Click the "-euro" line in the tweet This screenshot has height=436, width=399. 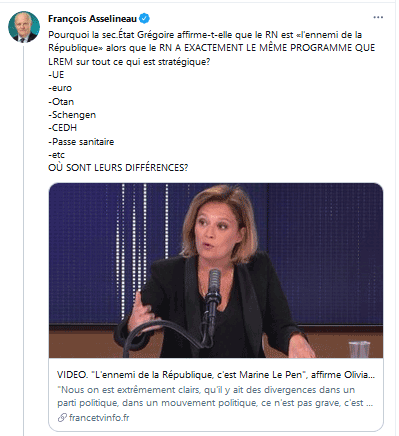point(60,88)
